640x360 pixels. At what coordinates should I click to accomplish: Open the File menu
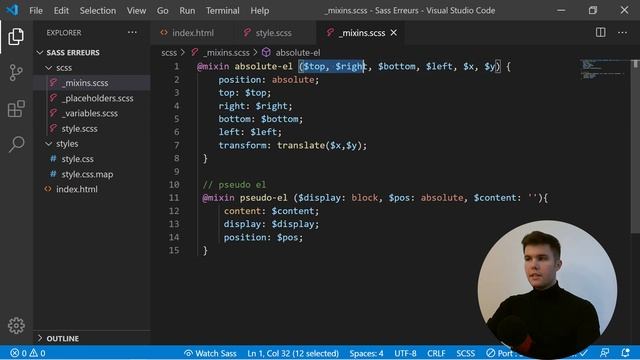pyautogui.click(x=36, y=11)
